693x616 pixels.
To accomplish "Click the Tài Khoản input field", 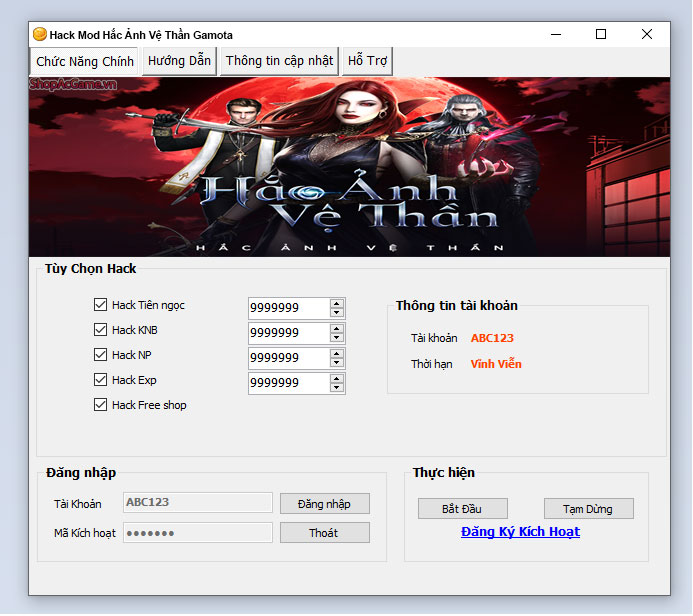I will coord(198,503).
